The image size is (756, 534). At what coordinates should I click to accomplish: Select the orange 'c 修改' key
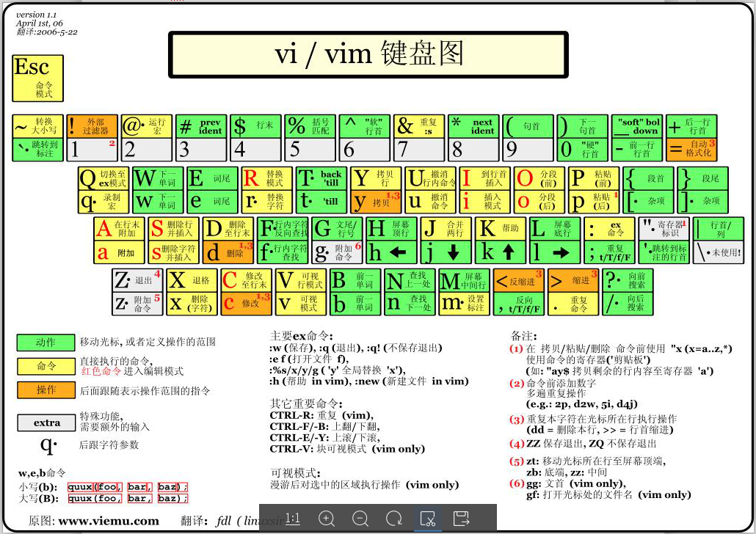pyautogui.click(x=247, y=304)
